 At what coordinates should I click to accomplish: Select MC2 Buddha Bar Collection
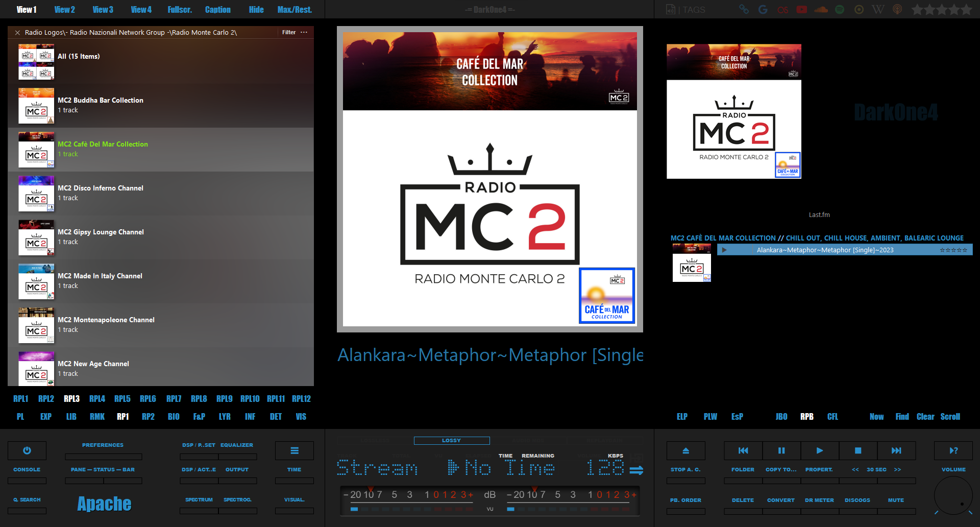tap(161, 106)
